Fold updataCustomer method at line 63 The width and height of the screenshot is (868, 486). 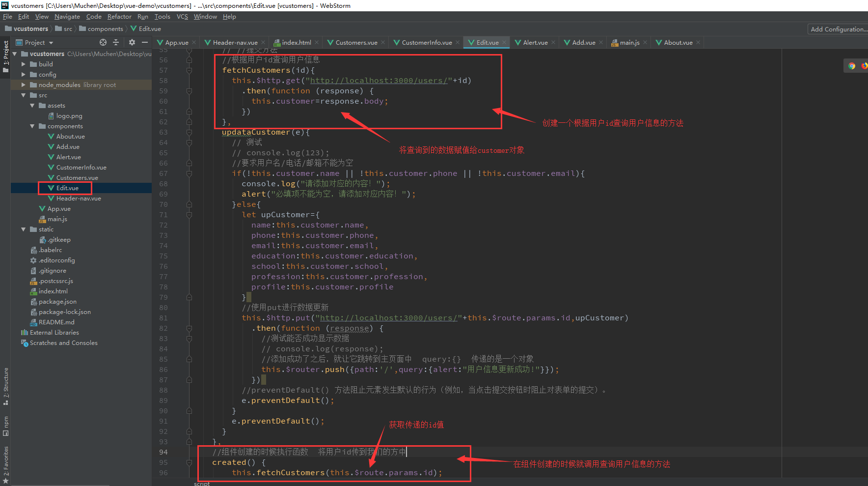pos(189,132)
